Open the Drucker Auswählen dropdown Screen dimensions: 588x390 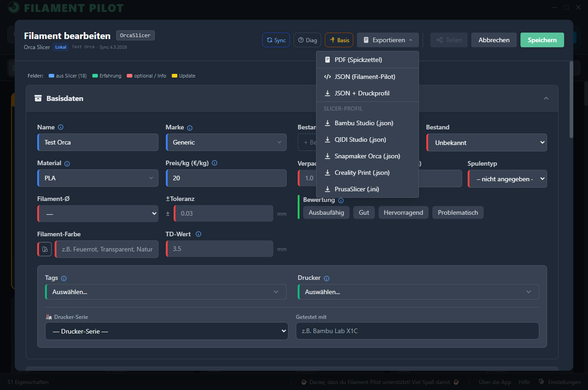(x=418, y=292)
